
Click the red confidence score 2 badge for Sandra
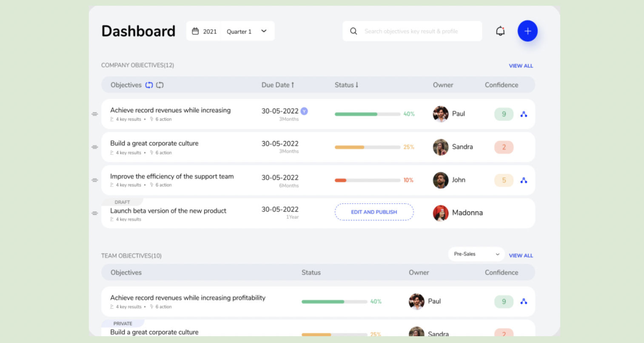(504, 147)
